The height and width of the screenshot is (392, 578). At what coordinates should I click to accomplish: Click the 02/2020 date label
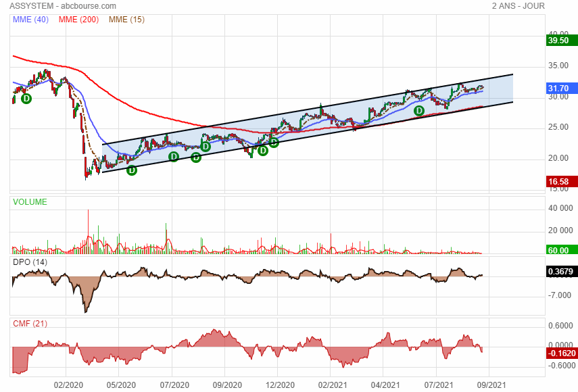point(68,385)
